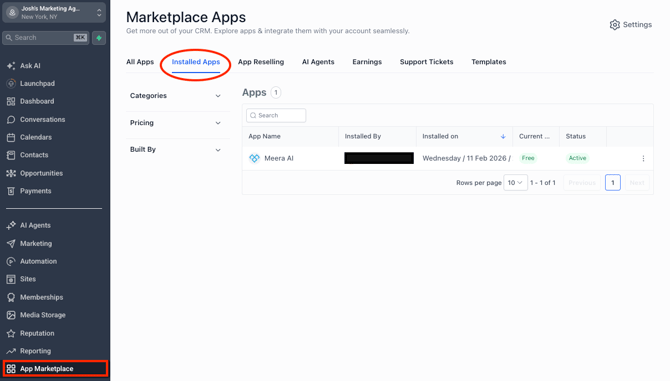This screenshot has height=381, width=670.
Task: Expand the Pricing filter
Action: click(176, 123)
